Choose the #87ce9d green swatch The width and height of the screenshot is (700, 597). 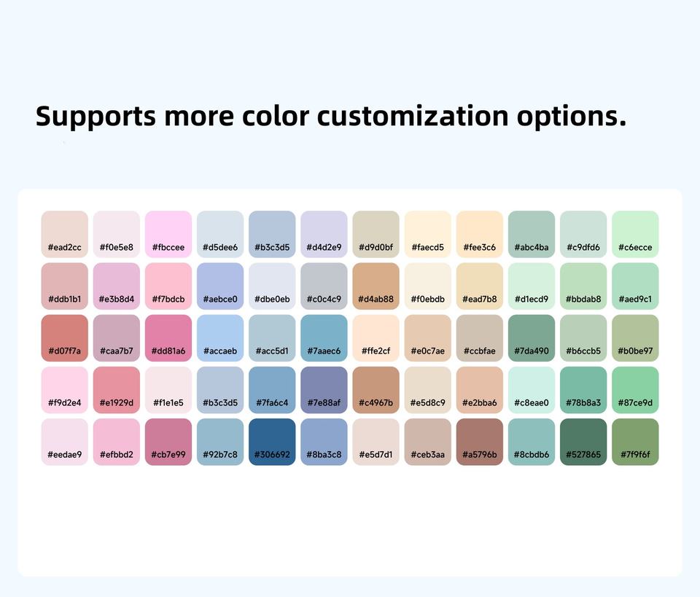(635, 389)
